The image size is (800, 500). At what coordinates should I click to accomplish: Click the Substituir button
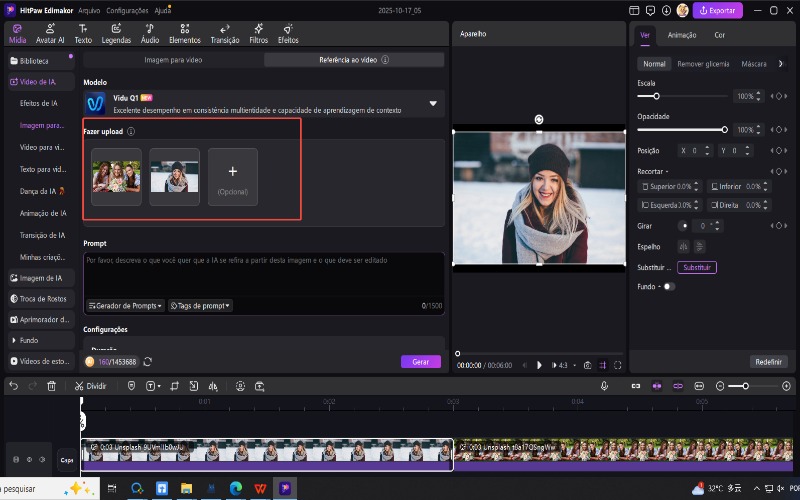coord(696,267)
